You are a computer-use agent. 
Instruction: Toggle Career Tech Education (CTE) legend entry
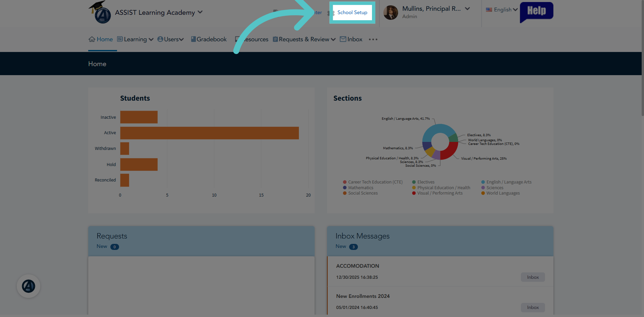pyautogui.click(x=373, y=182)
